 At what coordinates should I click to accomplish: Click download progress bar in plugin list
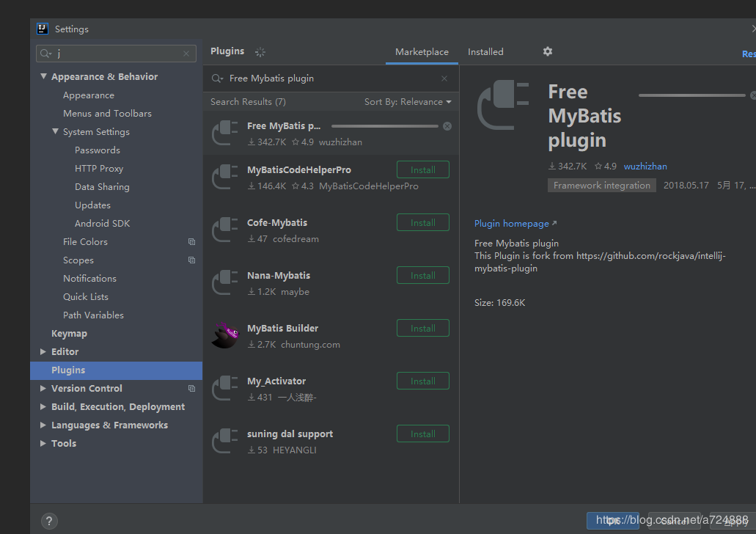(x=385, y=126)
